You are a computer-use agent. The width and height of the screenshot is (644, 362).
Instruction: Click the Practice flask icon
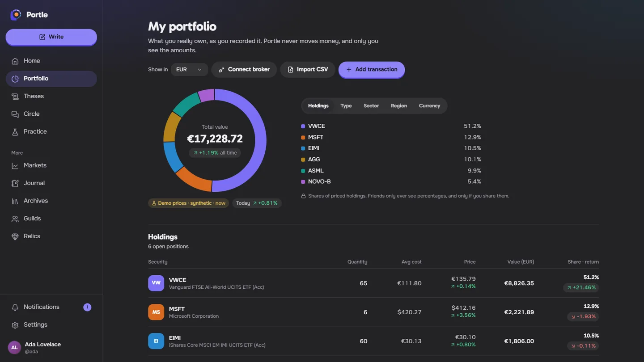coord(15,132)
